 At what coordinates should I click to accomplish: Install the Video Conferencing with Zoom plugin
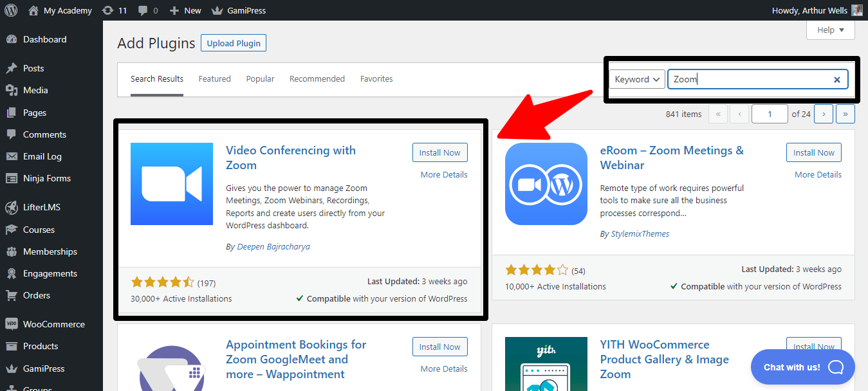tap(439, 152)
